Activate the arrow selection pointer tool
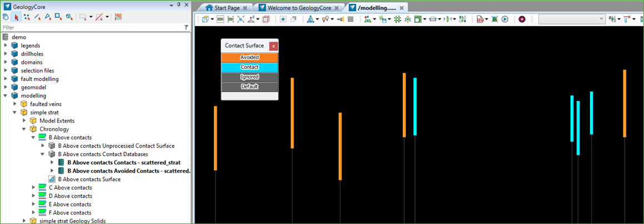This screenshot has height=224, width=644. coord(17,17)
